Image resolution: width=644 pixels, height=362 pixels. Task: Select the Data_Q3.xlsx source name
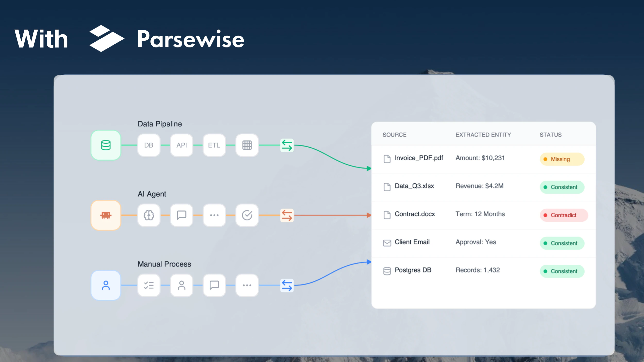[x=414, y=186]
